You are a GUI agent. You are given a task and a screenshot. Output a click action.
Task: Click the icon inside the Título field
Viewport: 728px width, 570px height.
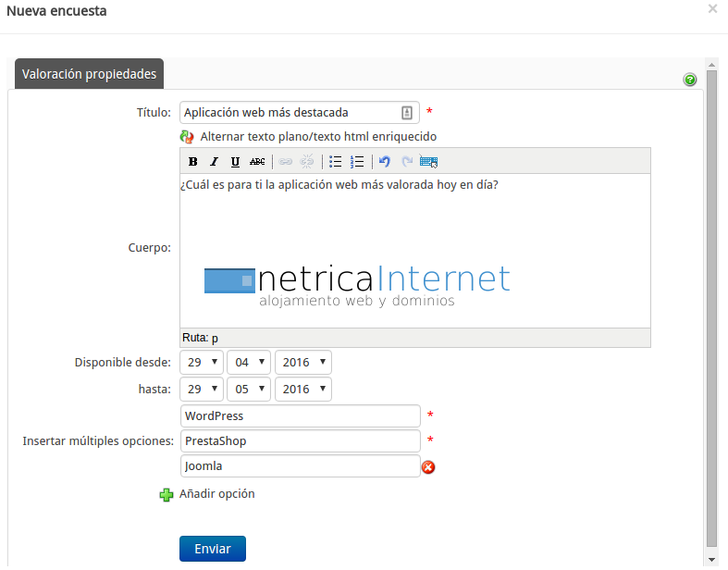tap(407, 112)
